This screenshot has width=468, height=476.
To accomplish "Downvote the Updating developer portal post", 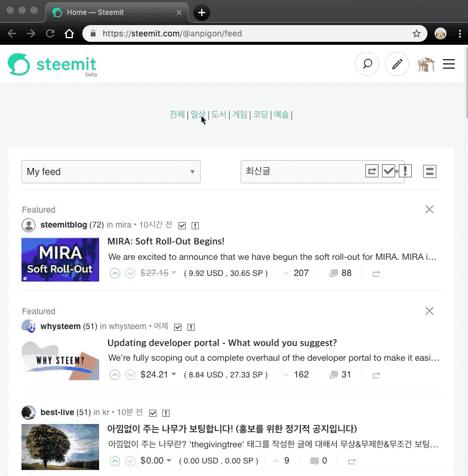I will pos(130,374).
